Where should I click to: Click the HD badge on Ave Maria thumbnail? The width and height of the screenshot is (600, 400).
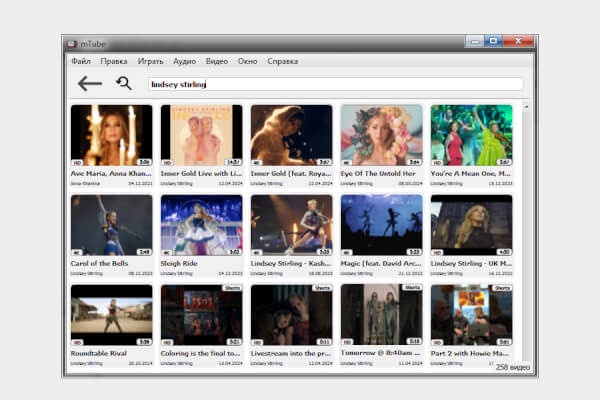[x=77, y=162]
